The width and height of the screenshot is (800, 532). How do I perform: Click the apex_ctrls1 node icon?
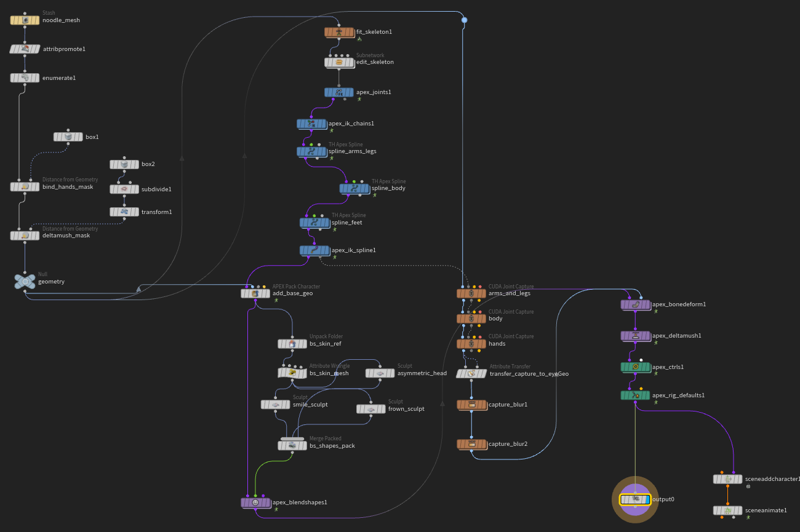(x=635, y=367)
